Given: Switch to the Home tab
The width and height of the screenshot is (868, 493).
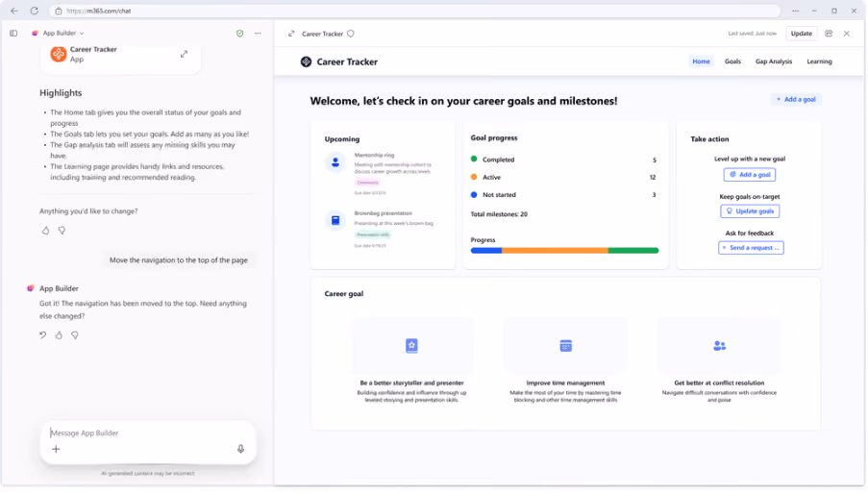Looking at the screenshot, I should [x=701, y=62].
